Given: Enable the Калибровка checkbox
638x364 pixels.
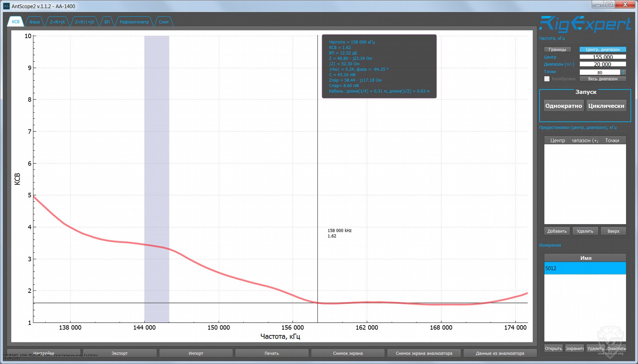Looking at the screenshot, I should click(x=547, y=79).
